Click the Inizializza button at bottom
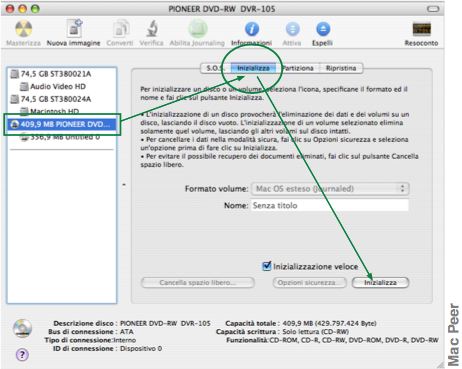462x369 pixels. coord(380,283)
